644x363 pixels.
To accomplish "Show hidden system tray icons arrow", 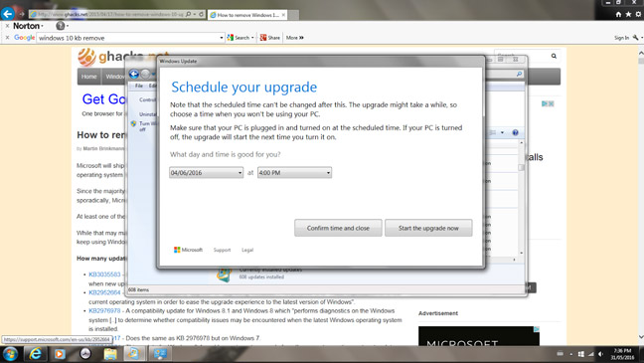I will pyautogui.click(x=570, y=354).
